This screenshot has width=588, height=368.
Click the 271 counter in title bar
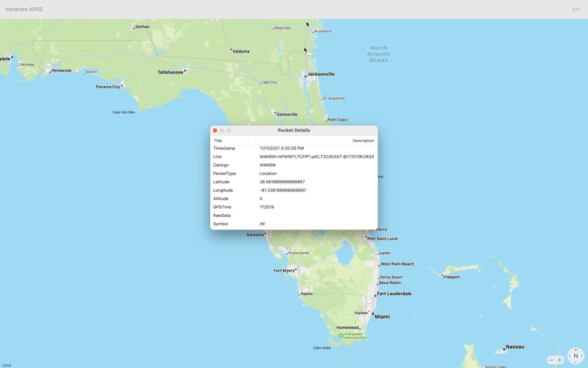click(x=576, y=10)
